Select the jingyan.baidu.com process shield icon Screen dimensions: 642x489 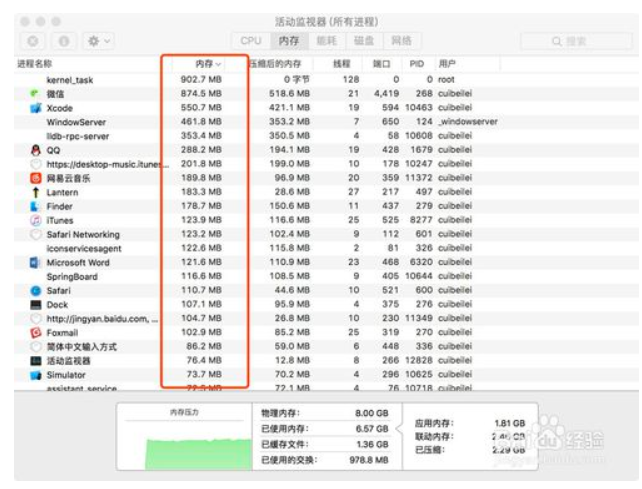[36, 318]
